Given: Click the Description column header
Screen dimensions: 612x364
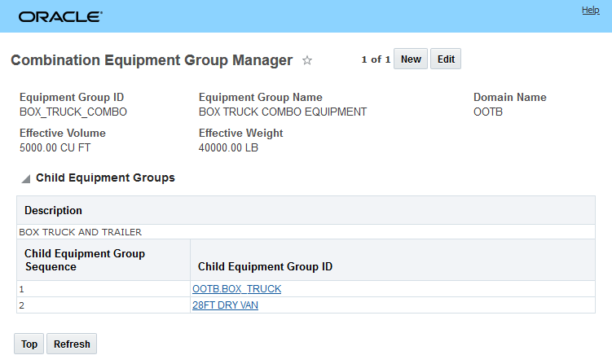Looking at the screenshot, I should click(x=53, y=210).
